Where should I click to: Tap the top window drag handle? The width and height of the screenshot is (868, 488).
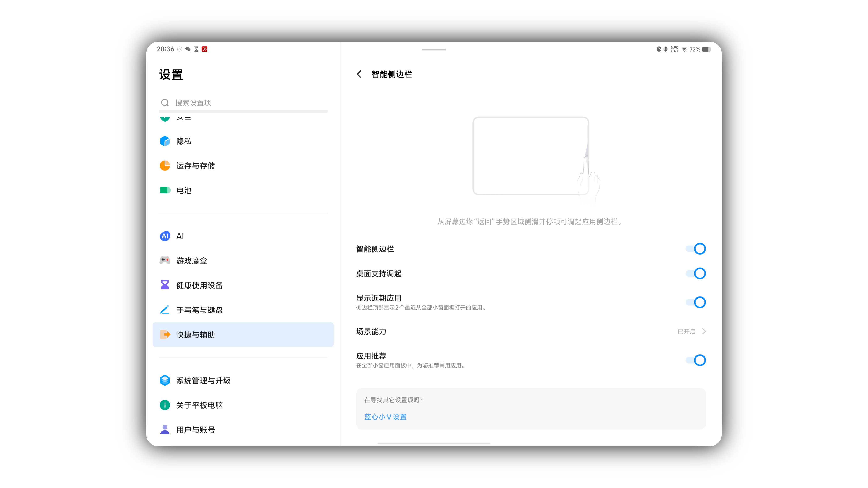click(x=434, y=49)
